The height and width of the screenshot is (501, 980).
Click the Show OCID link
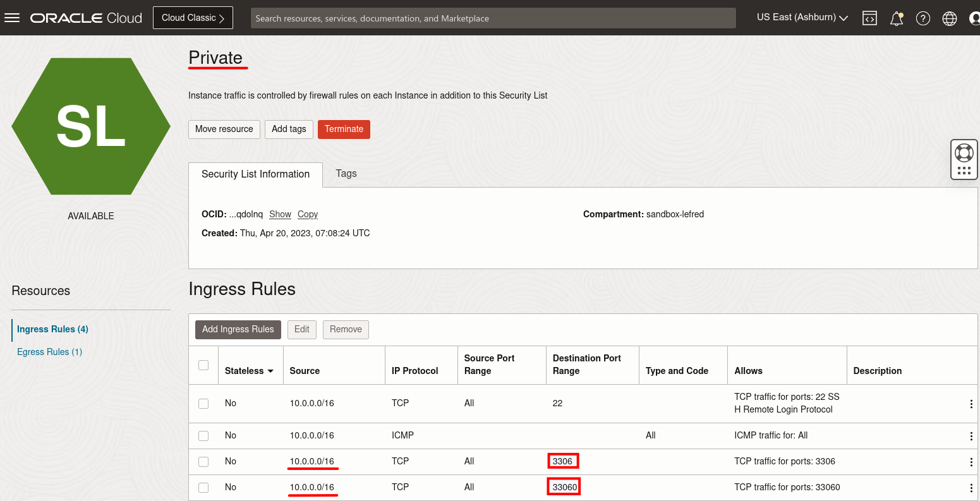click(280, 214)
